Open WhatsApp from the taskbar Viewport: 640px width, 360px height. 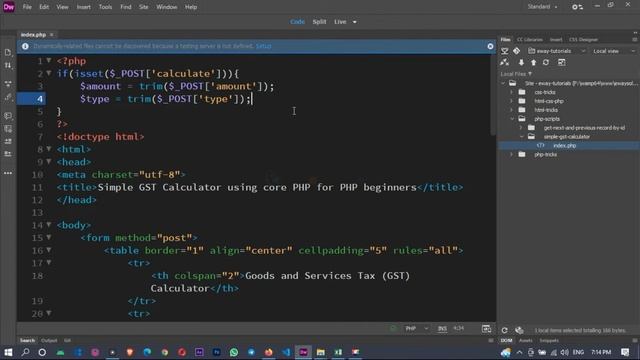(x=234, y=352)
